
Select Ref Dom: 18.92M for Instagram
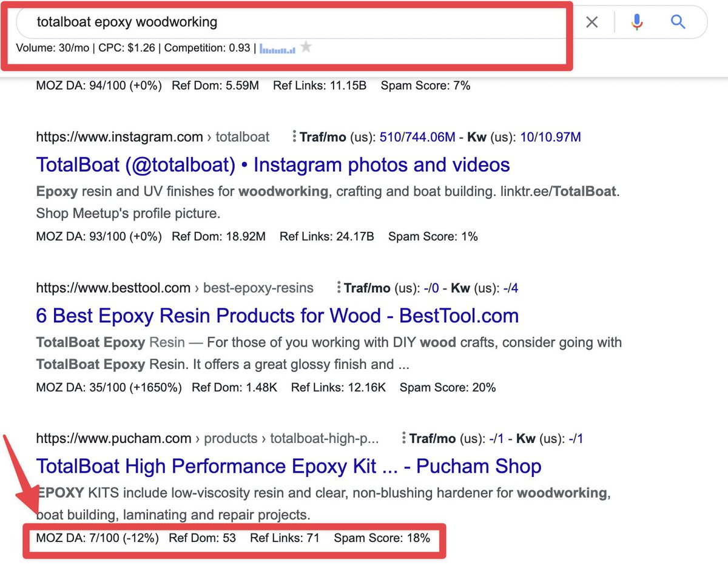click(x=219, y=236)
